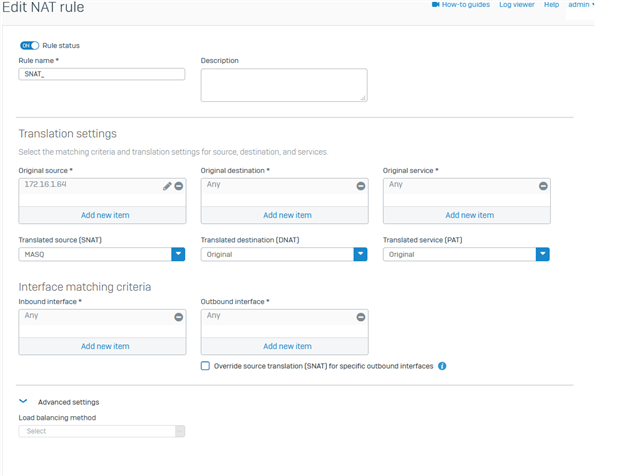Open the Translated source (SNAT) MASQ dropdown
640x476 pixels.
click(x=102, y=254)
